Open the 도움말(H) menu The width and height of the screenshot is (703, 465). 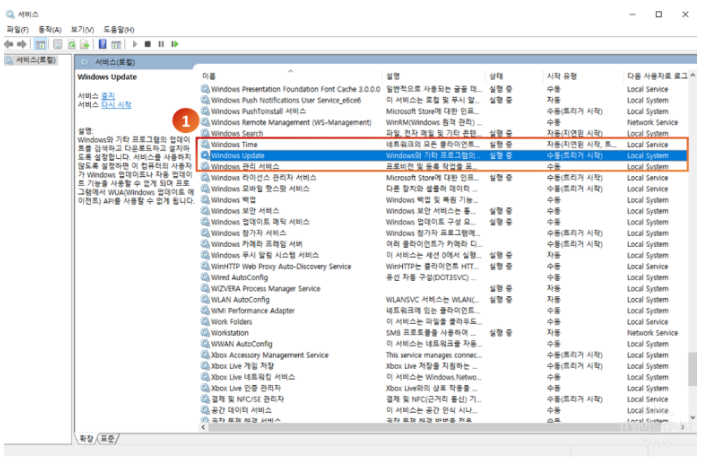coord(118,30)
